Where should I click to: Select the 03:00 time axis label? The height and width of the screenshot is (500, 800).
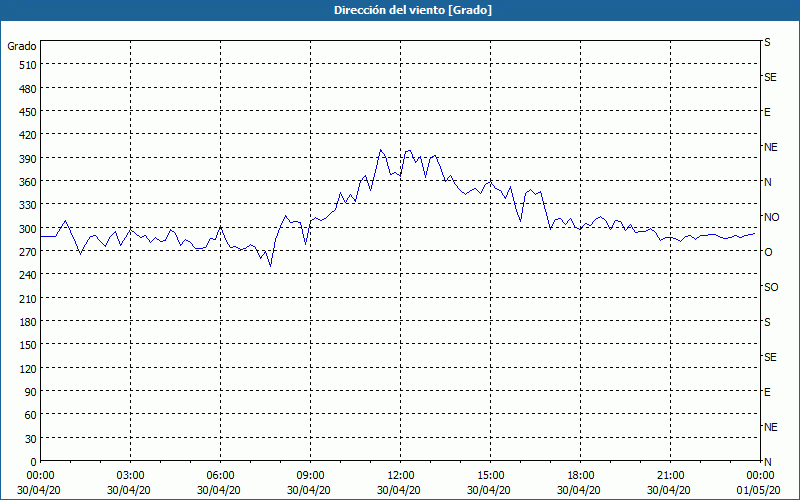pos(130,476)
